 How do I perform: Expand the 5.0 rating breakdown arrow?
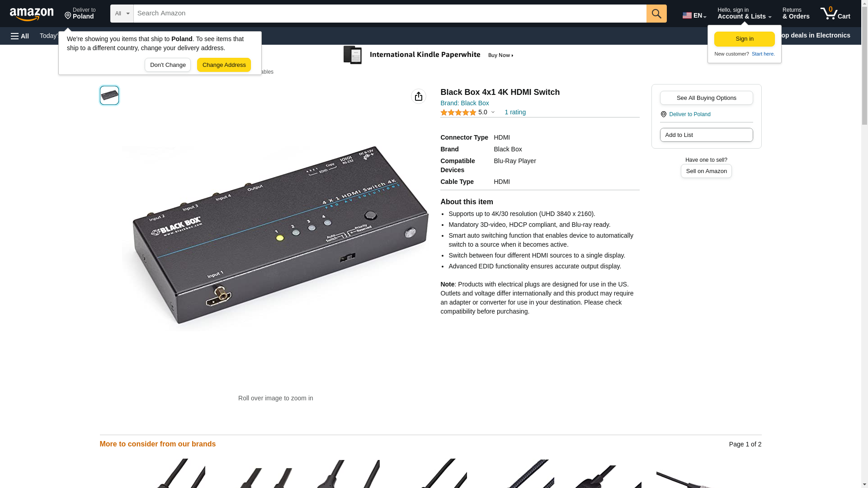[493, 112]
